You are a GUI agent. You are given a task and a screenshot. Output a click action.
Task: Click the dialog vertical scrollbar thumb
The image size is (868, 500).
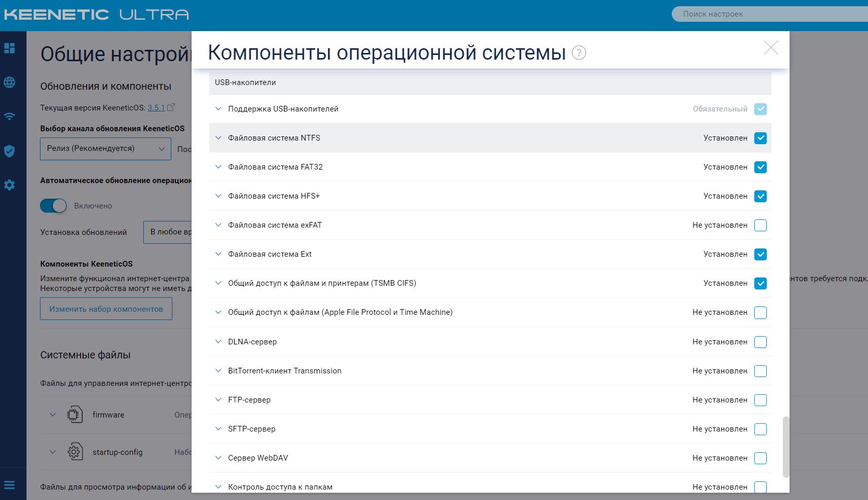786,447
